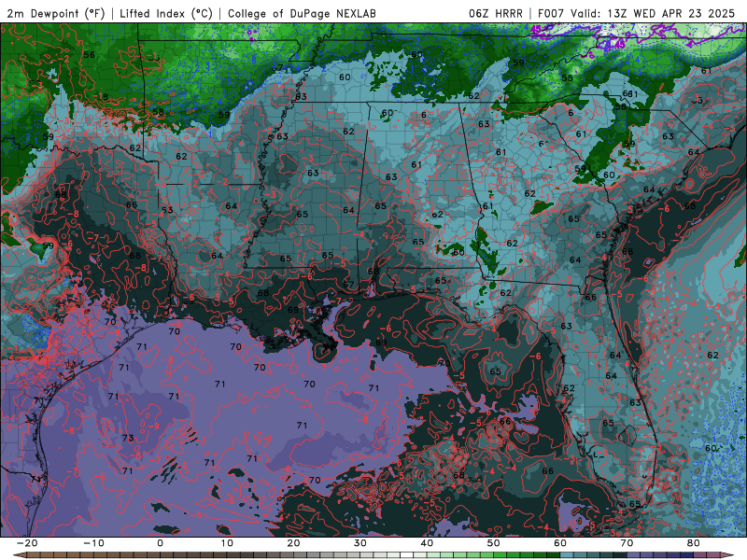The image size is (747, 560).
Task: Click the 20 label on the color scale
Action: tap(293, 543)
